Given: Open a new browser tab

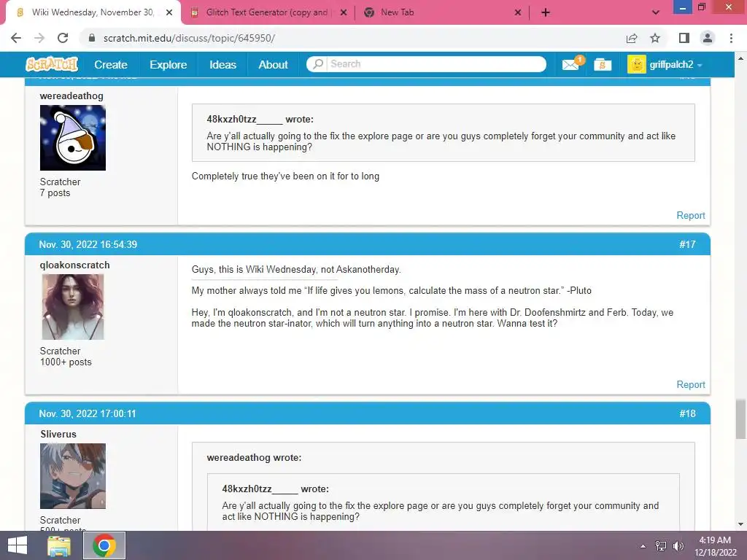Looking at the screenshot, I should (546, 12).
